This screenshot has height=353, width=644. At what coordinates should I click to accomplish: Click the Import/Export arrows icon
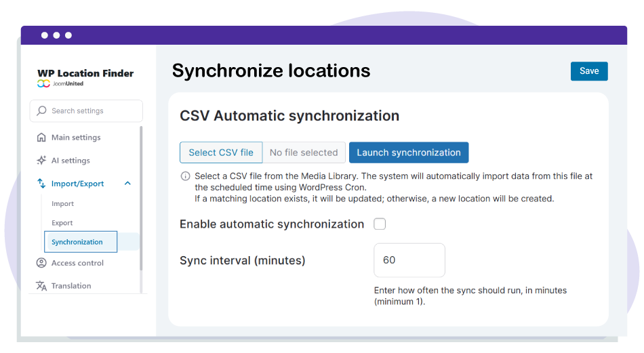click(x=41, y=184)
